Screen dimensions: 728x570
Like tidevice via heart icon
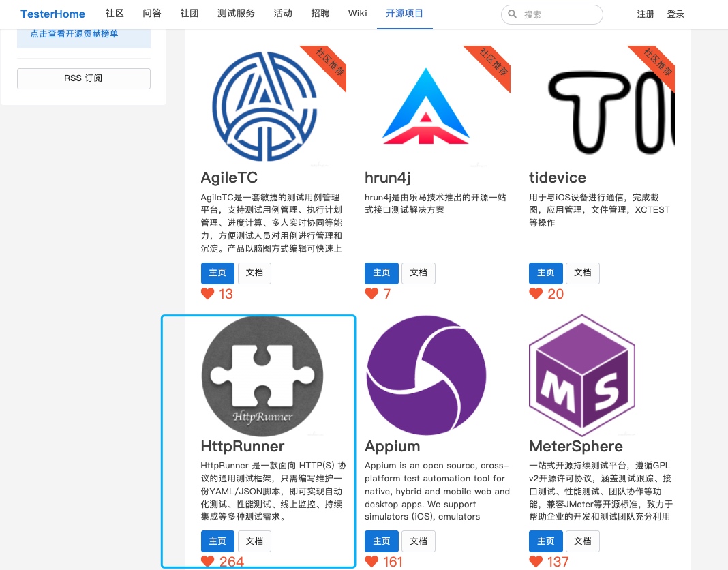tap(536, 294)
